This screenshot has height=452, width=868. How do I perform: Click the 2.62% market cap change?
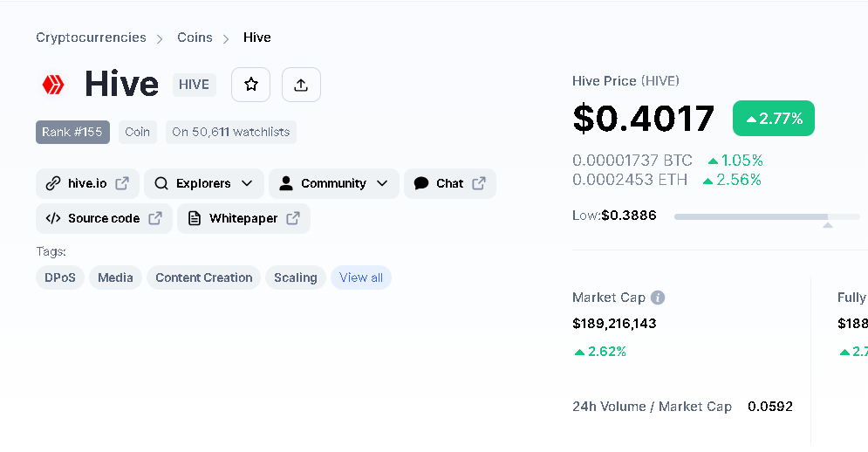click(600, 351)
